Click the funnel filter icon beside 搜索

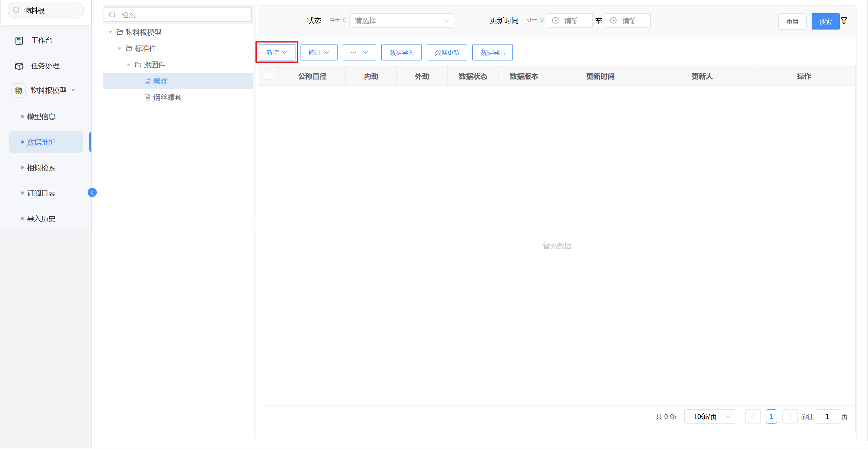point(844,21)
